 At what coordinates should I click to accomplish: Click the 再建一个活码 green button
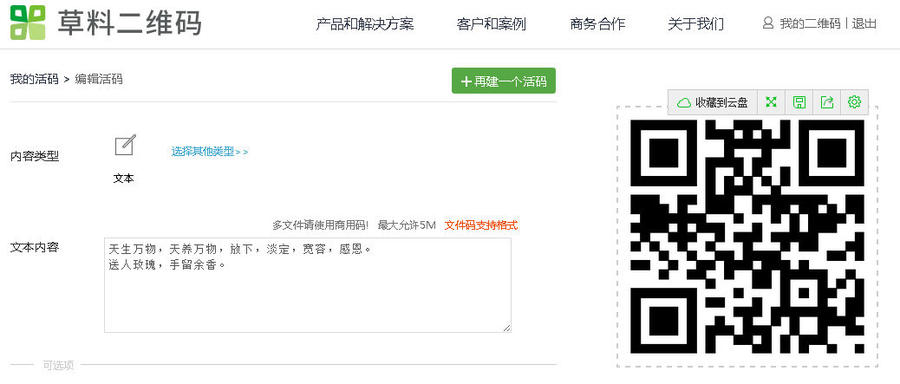coord(503,81)
